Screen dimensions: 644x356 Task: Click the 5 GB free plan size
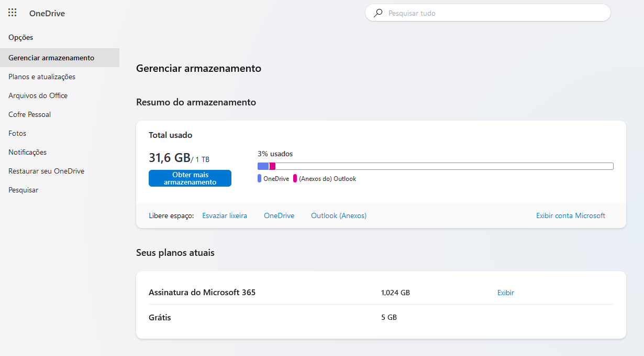(389, 317)
